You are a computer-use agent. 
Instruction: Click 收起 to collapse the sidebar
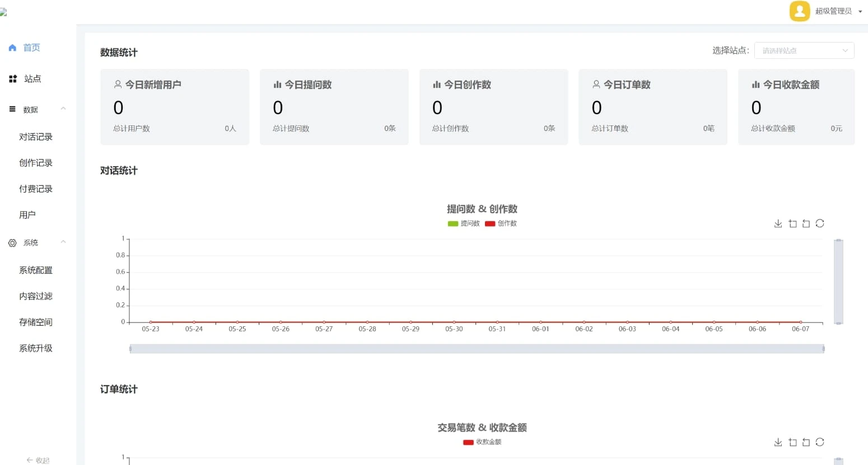click(38, 460)
